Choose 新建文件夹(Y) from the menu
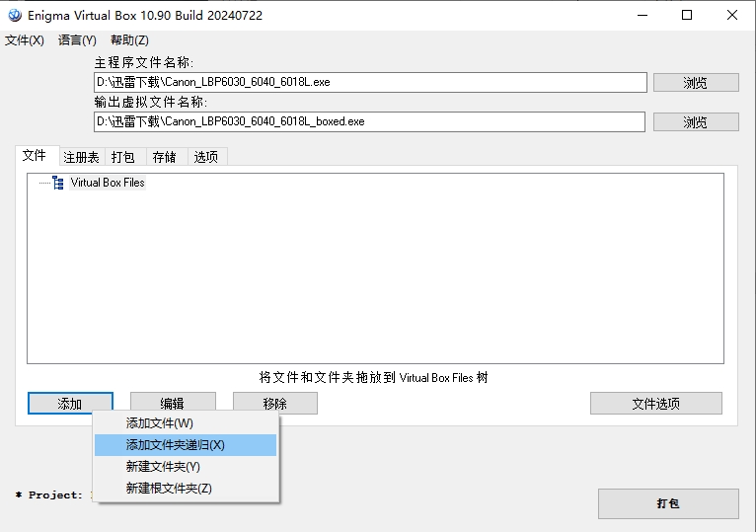This screenshot has height=532, width=756. point(163,467)
